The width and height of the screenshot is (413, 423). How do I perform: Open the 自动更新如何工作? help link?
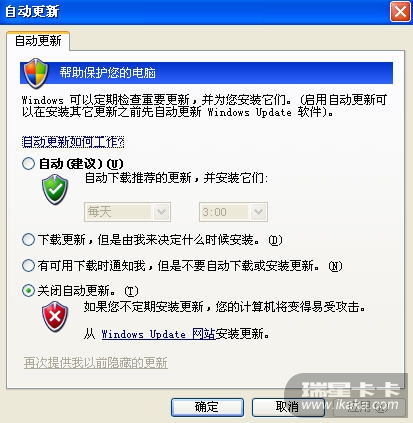[73, 142]
